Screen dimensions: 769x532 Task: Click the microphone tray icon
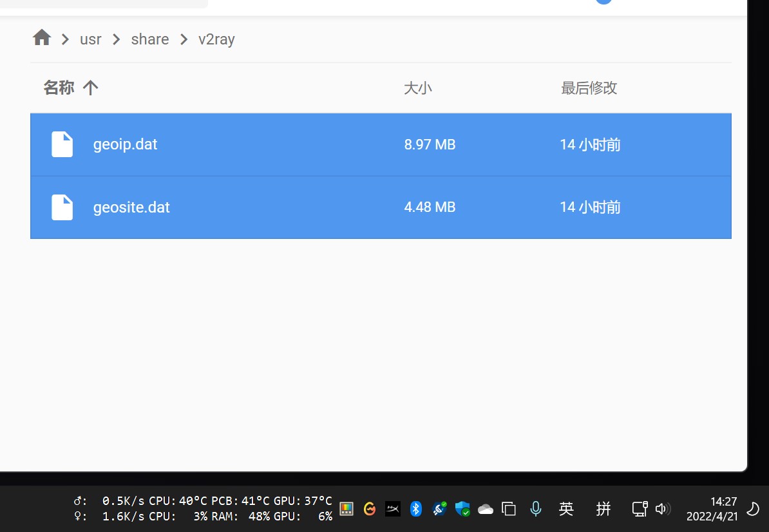pos(536,509)
